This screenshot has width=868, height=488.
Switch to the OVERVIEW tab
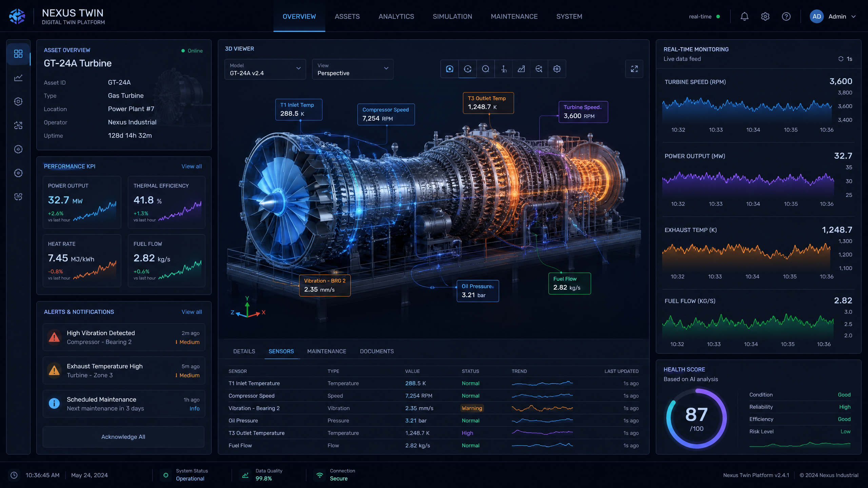[x=299, y=16]
